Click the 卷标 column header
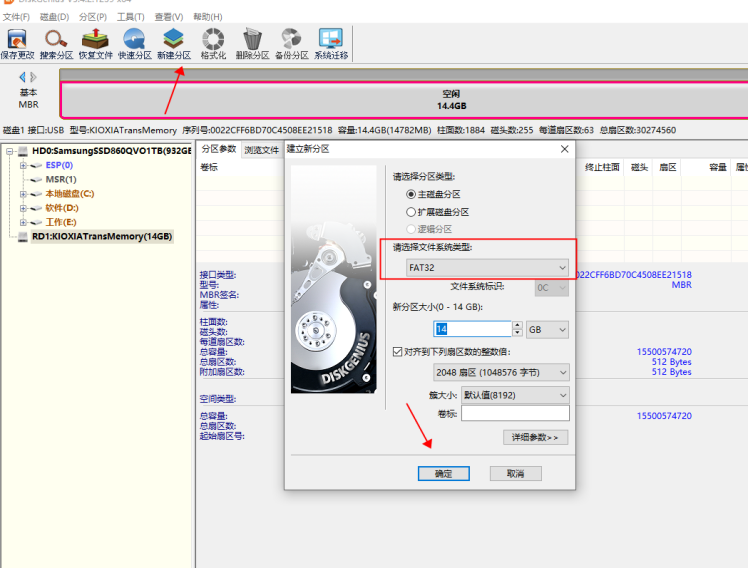 pyautogui.click(x=209, y=167)
